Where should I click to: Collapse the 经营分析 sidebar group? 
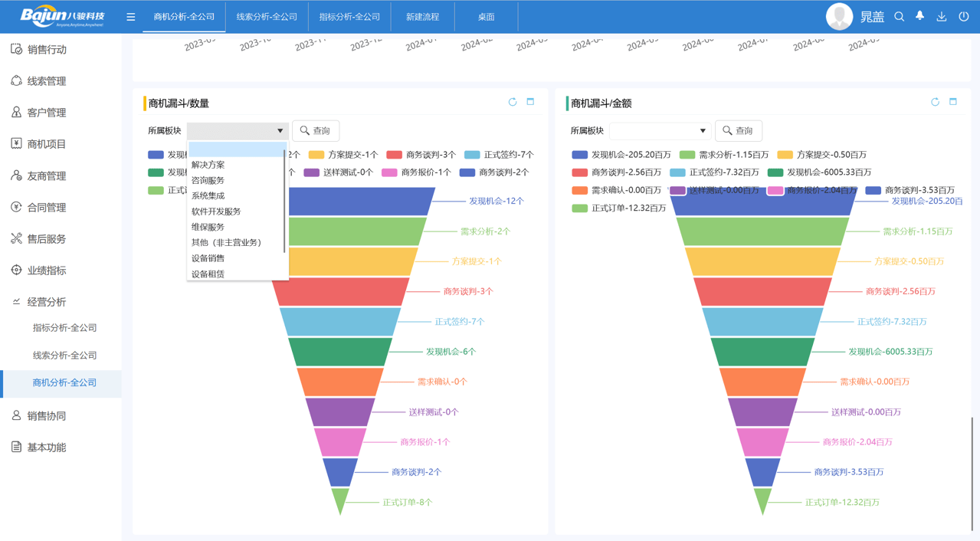[47, 302]
